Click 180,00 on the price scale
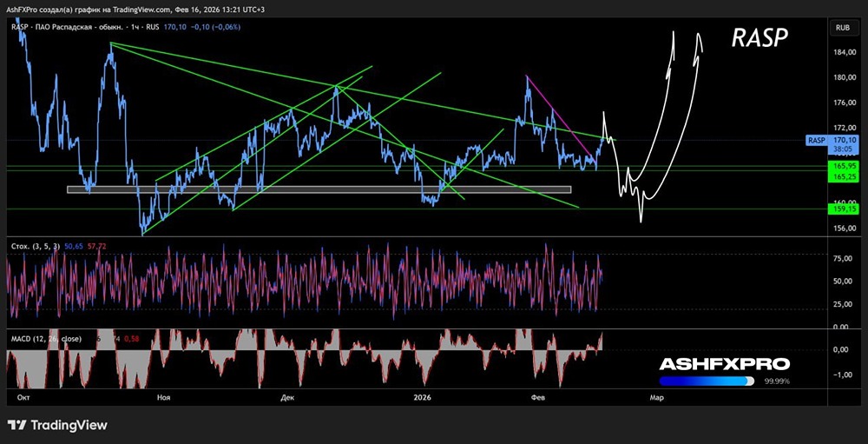 pyautogui.click(x=845, y=77)
